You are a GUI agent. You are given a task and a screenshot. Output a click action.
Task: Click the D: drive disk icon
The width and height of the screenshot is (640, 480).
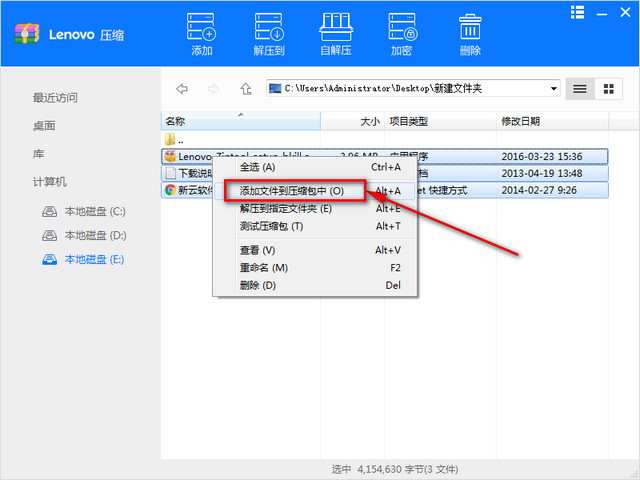(50, 236)
